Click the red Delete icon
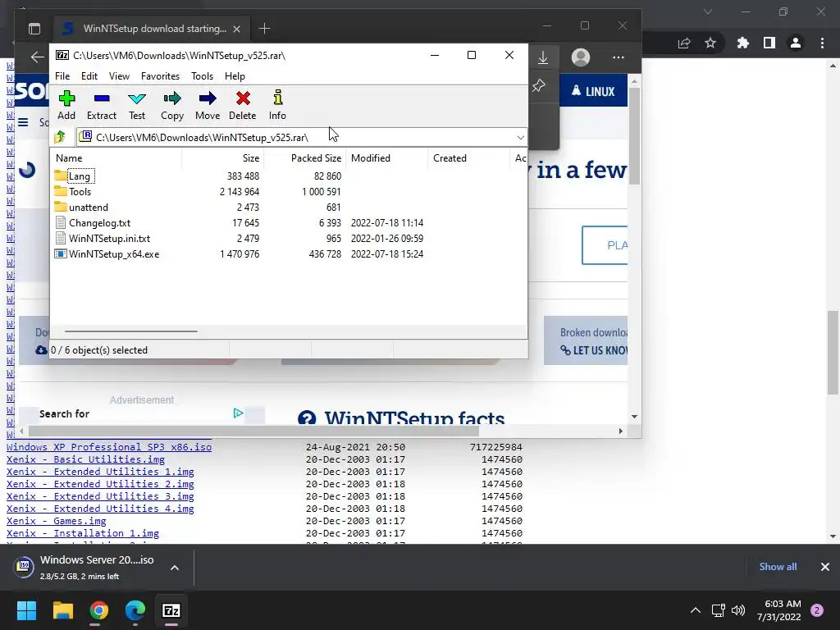The height and width of the screenshot is (630, 840). coord(243,105)
